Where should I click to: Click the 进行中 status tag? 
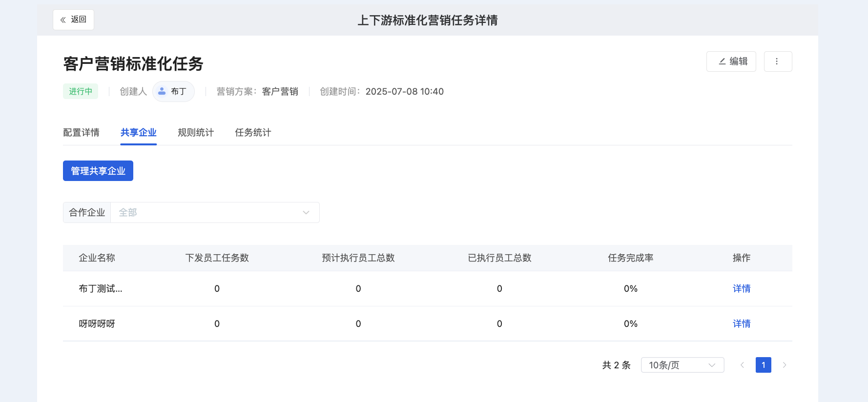tap(81, 91)
